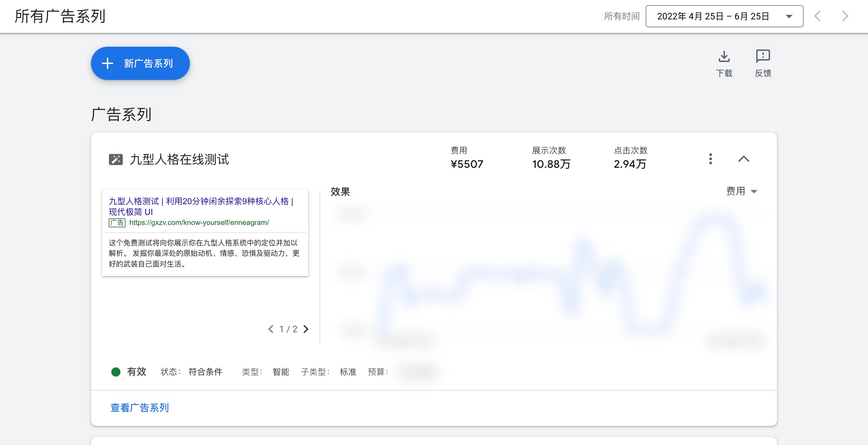The image size is (868, 445).
Task: Show previous ad preview arrow
Action: coord(271,329)
